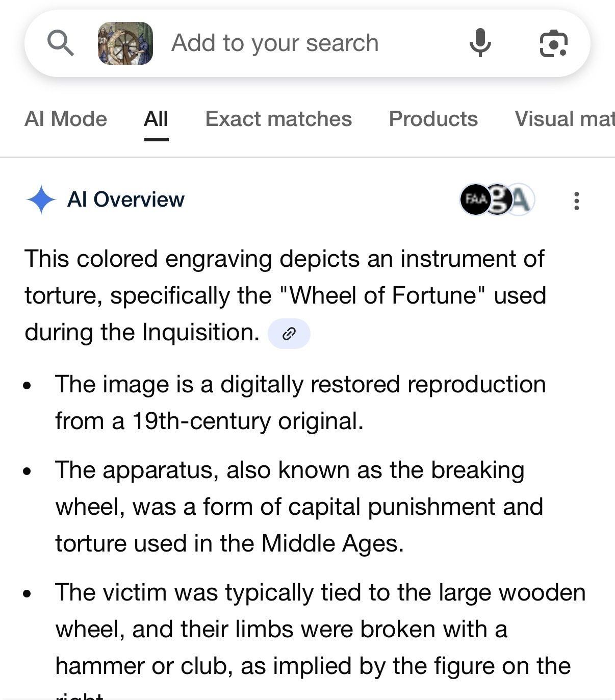Open the three-dot AI Overview options menu
The height and width of the screenshot is (700, 615).
point(577,201)
